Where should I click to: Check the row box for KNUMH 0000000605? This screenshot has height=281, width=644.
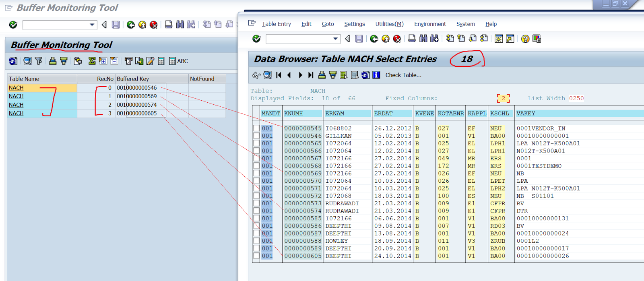[x=256, y=256]
